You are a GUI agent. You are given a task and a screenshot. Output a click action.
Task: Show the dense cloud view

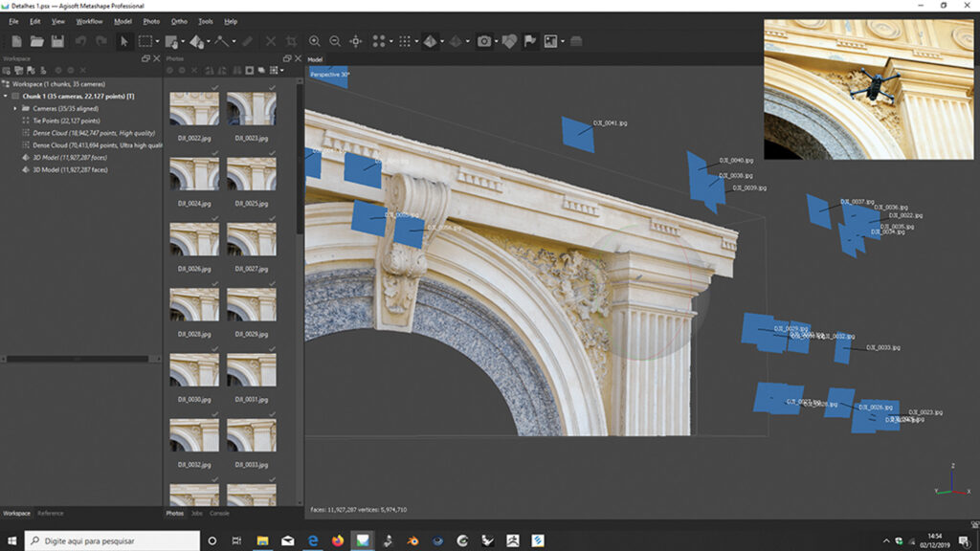(405, 41)
